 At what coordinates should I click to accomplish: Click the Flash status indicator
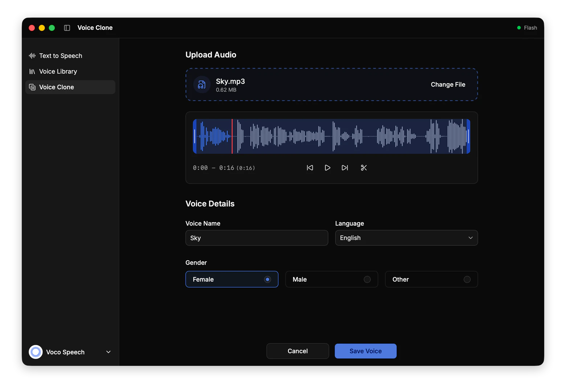pos(527,28)
